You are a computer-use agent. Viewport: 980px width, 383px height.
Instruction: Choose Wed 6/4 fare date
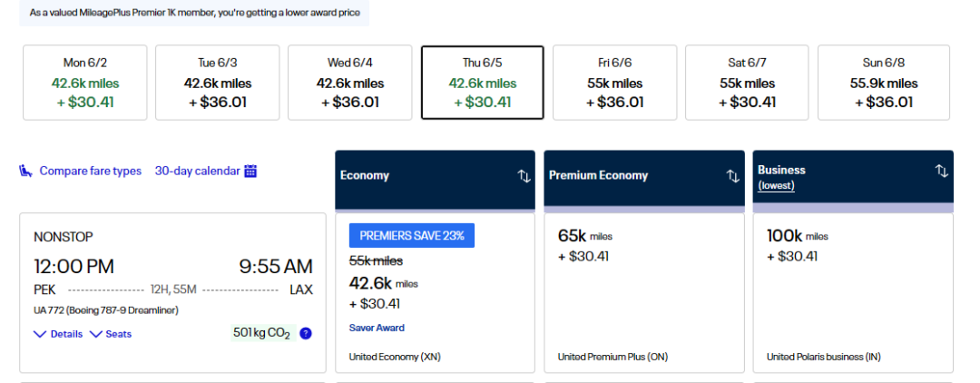pos(349,83)
